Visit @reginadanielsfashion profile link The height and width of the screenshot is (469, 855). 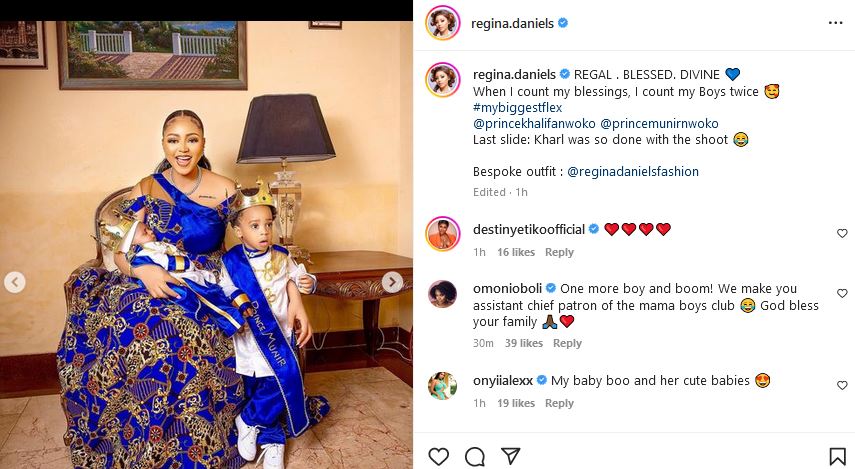[x=633, y=171]
